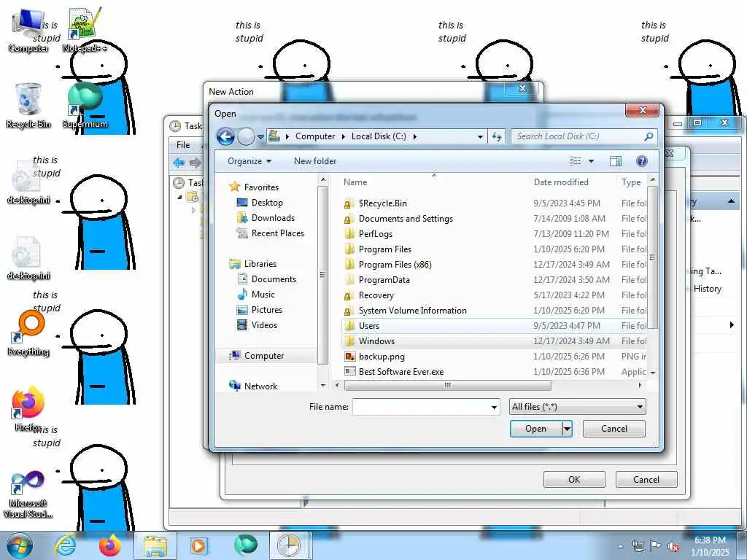
Task: Sort by the Type column header
Action: pos(631,182)
